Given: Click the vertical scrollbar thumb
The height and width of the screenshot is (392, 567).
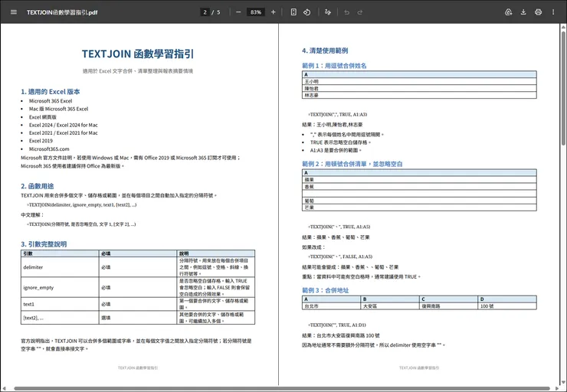Looking at the screenshot, I should (563, 89).
